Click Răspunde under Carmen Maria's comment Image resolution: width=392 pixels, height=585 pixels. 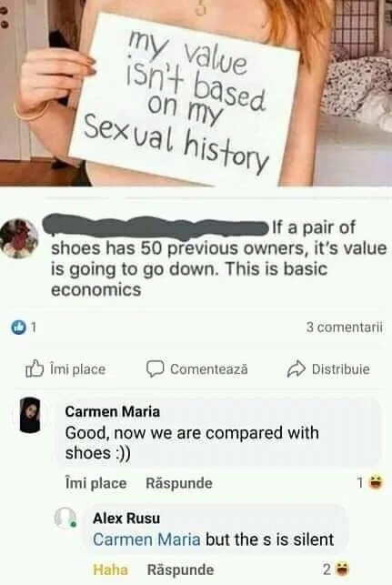[x=179, y=483]
